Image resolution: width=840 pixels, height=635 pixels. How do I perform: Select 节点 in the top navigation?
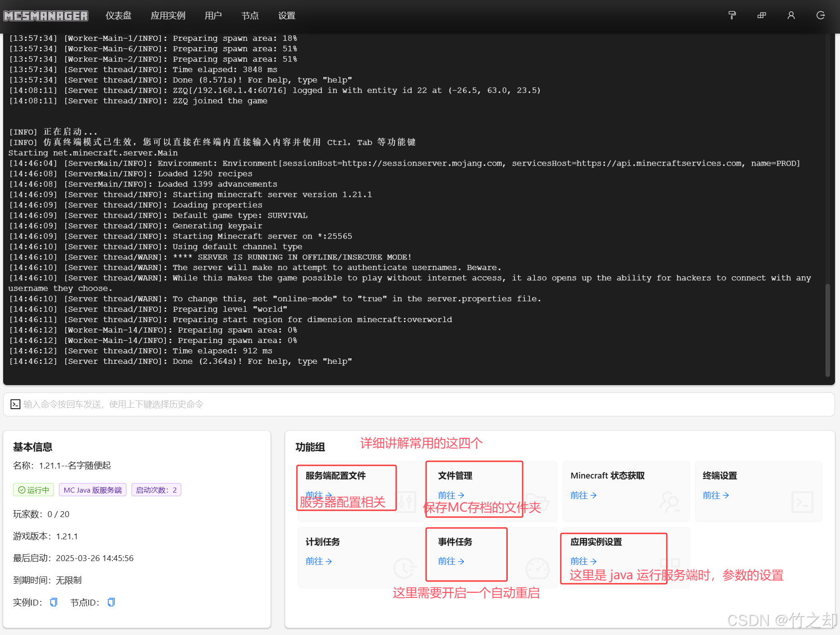[x=250, y=16]
